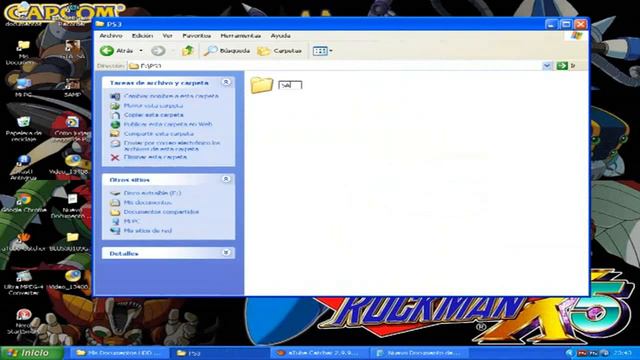
Task: Open the Archivo menu
Action: [111, 36]
